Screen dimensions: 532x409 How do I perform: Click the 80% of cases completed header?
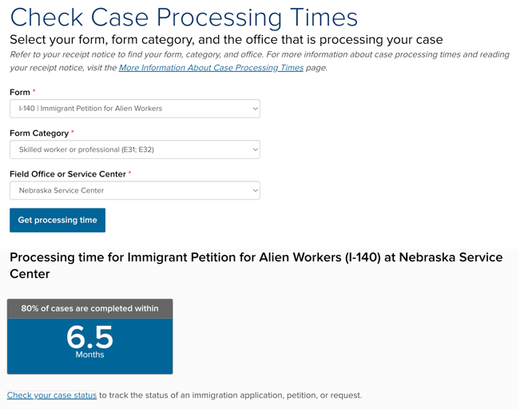(x=90, y=308)
